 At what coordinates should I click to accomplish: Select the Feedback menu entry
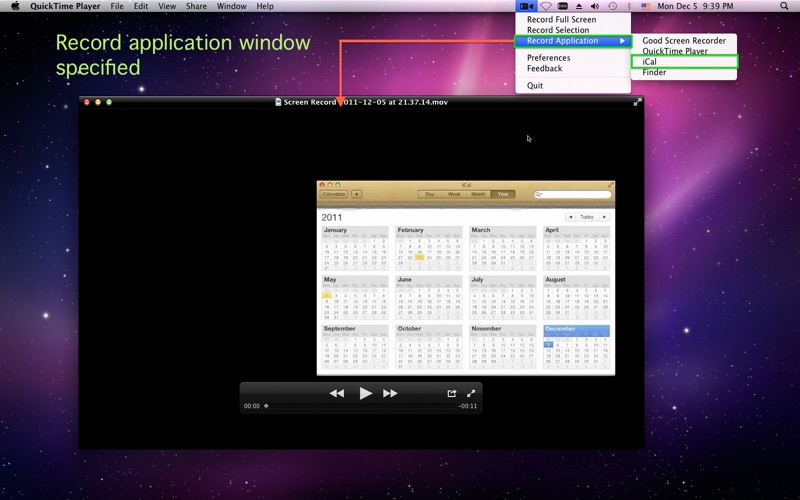pos(573,68)
